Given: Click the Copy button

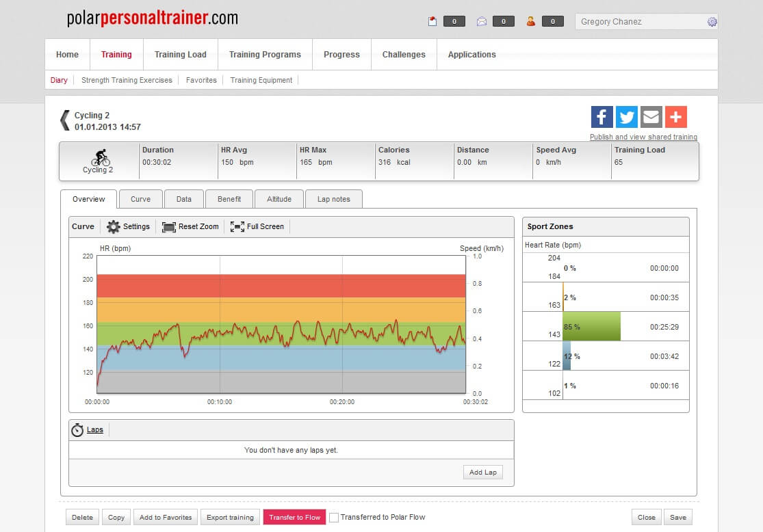Looking at the screenshot, I should coord(116,518).
